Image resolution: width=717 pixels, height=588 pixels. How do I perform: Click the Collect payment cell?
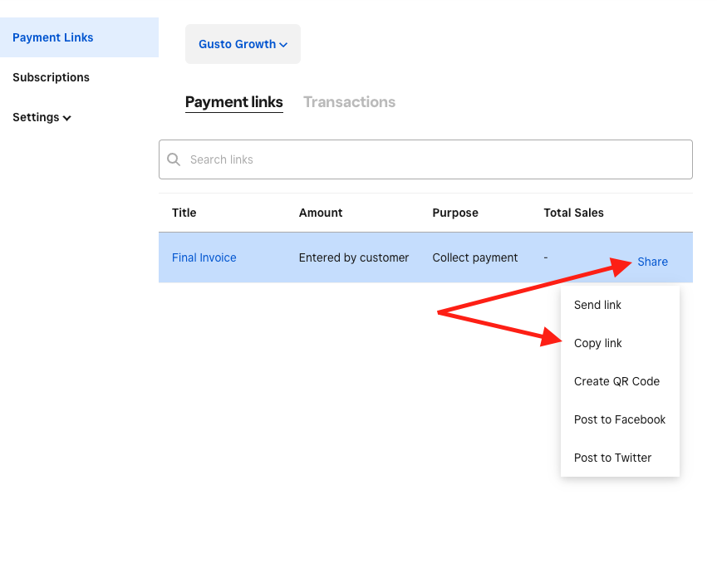click(475, 257)
